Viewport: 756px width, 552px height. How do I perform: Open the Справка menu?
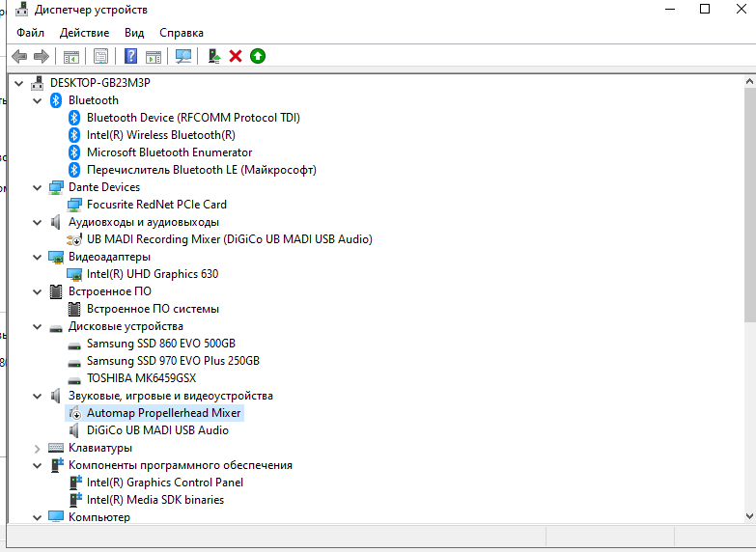[182, 33]
